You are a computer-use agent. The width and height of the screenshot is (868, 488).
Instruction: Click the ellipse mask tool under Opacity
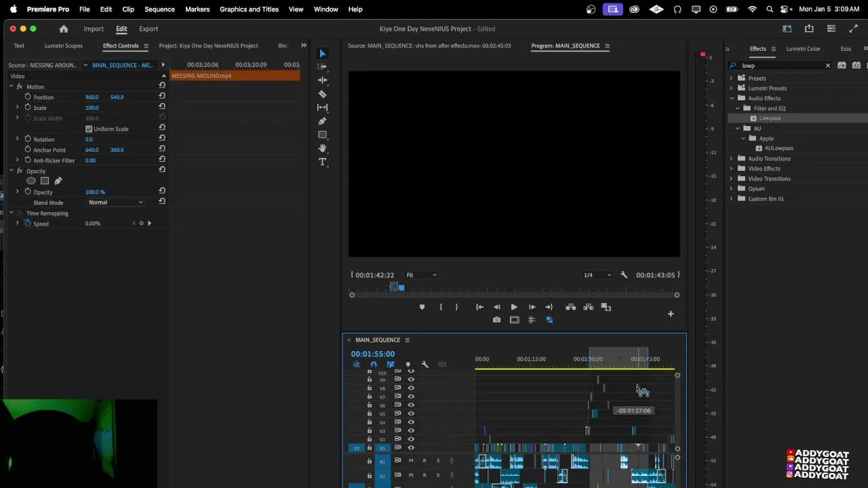click(x=31, y=181)
